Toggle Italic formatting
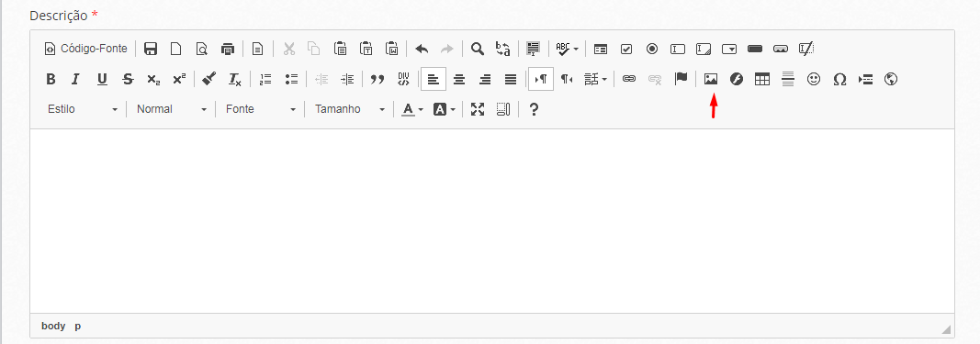 coord(76,79)
